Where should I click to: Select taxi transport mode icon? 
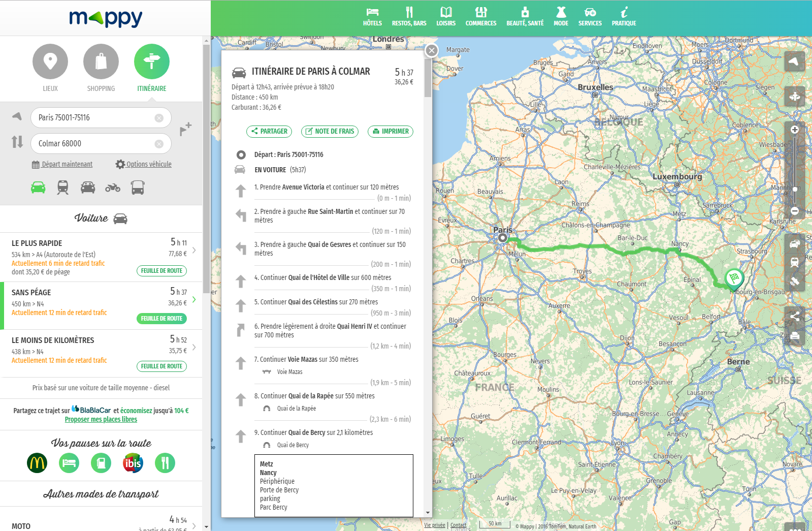click(88, 188)
